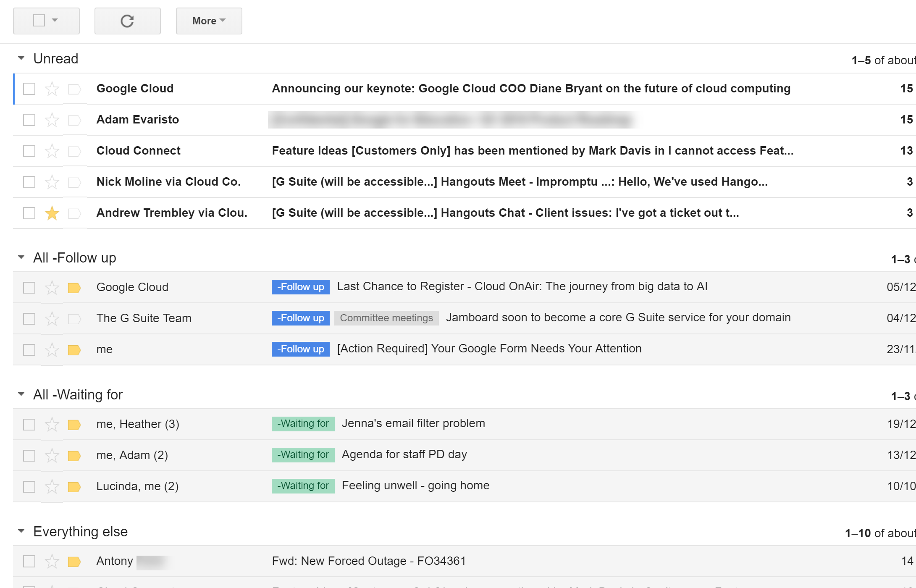This screenshot has width=916, height=588.
Task: Unmark importance on Last Chance to Register email
Action: (74, 288)
